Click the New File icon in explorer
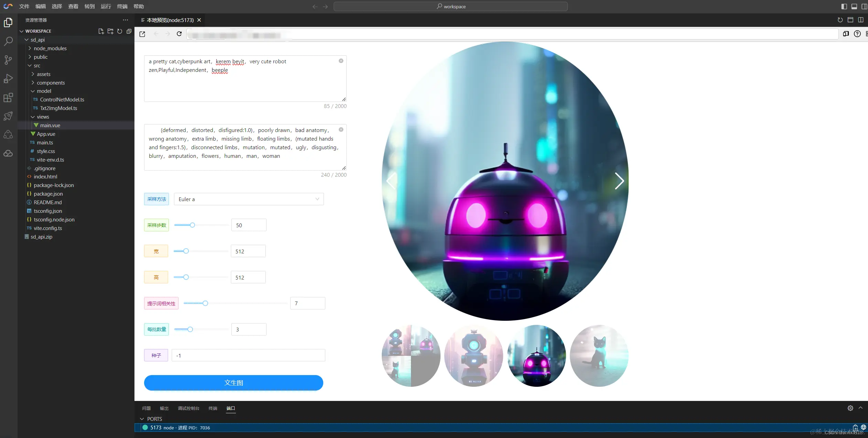 101,31
